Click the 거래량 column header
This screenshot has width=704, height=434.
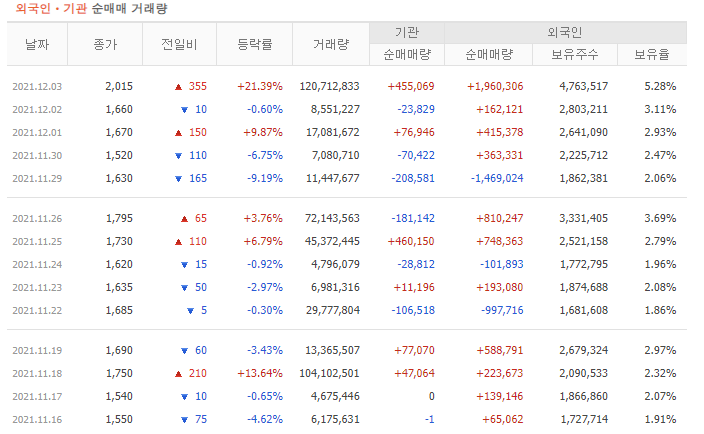point(331,44)
